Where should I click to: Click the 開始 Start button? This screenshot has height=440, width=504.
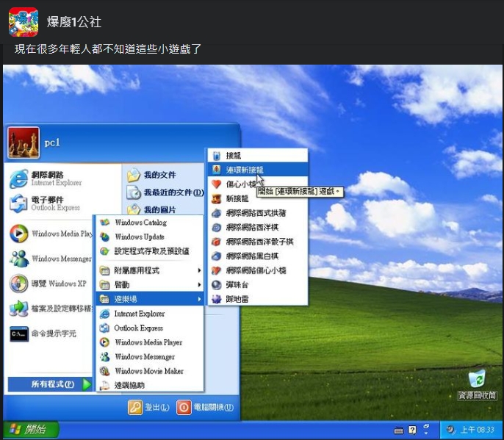coord(31,430)
